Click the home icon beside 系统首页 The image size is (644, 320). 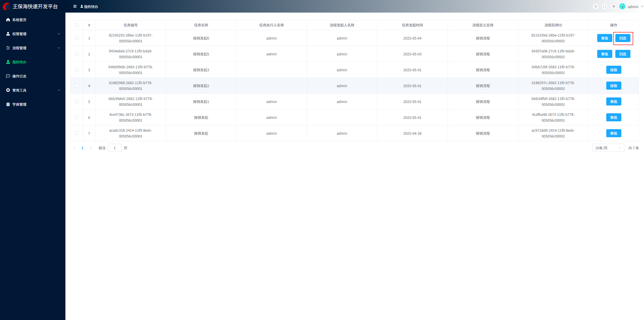(x=8, y=20)
